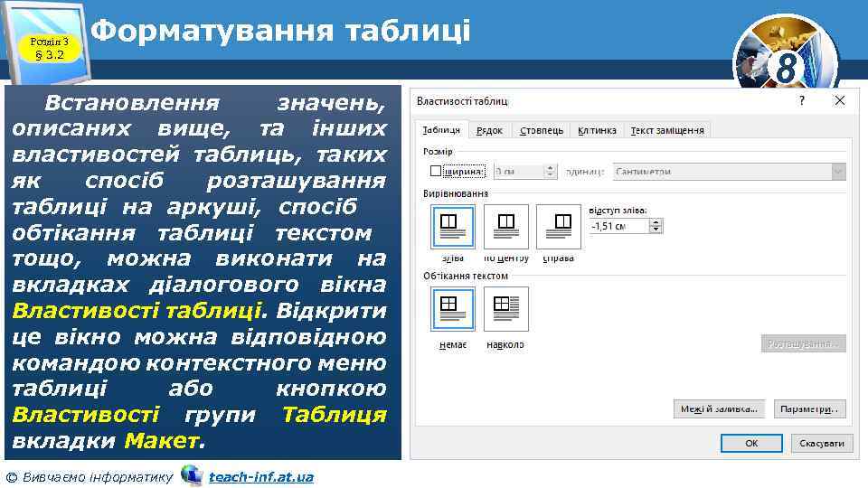Choose no text wrapping icon
The height and width of the screenshot is (488, 868).
point(452,309)
